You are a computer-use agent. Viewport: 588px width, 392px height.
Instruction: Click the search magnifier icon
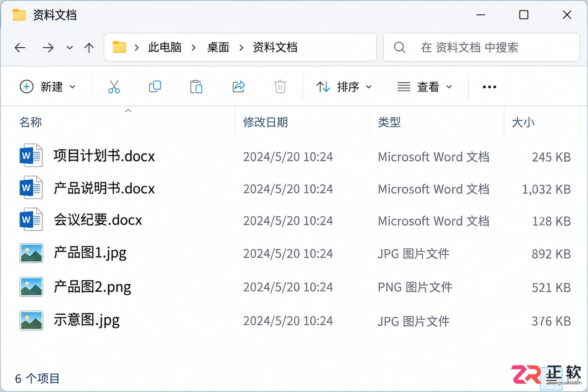tap(400, 47)
